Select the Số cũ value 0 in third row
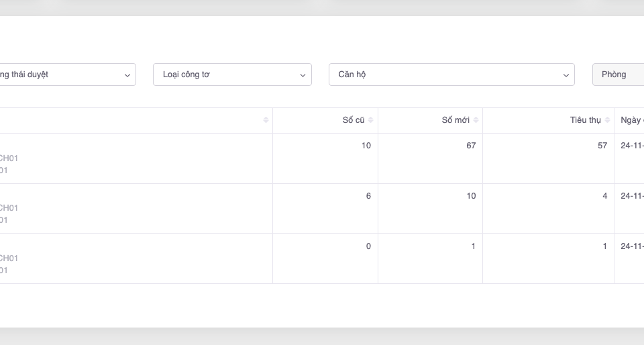The height and width of the screenshot is (345, 644). pos(368,246)
